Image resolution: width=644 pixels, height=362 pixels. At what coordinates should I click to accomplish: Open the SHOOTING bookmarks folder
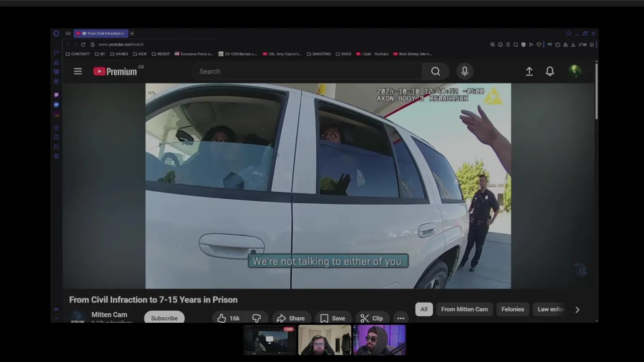tap(319, 54)
